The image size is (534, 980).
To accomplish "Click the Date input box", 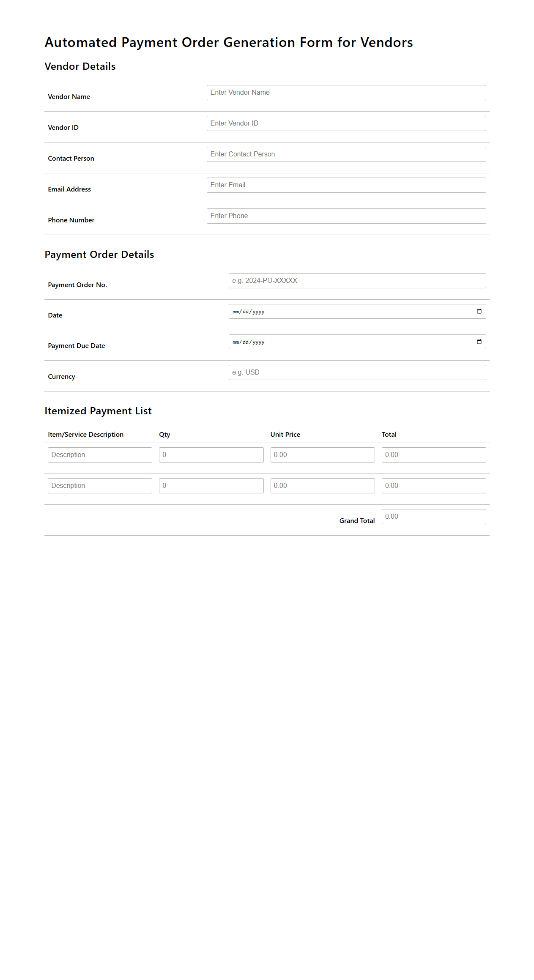I will (x=347, y=312).
